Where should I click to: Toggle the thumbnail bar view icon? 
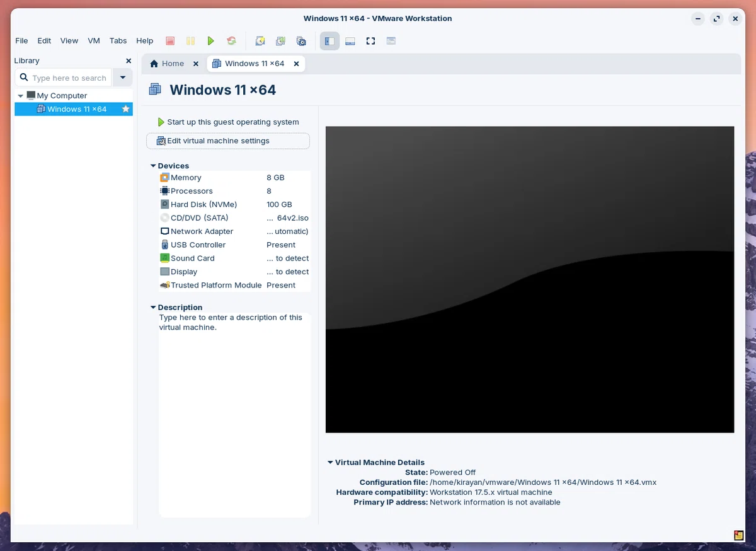click(x=350, y=41)
